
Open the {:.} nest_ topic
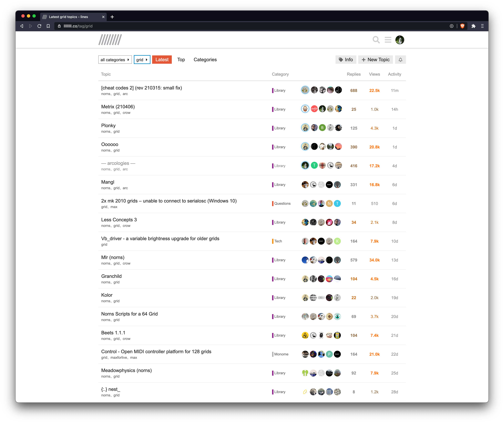click(111, 389)
